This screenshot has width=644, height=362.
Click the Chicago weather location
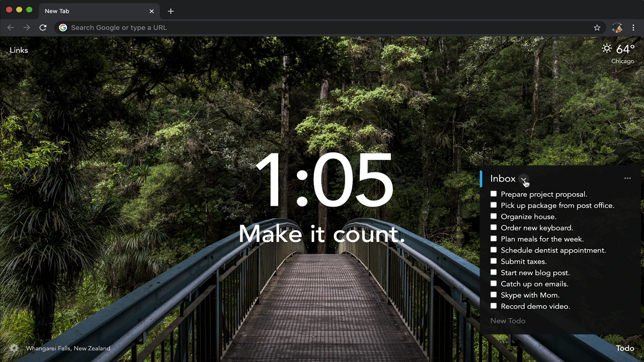click(623, 61)
